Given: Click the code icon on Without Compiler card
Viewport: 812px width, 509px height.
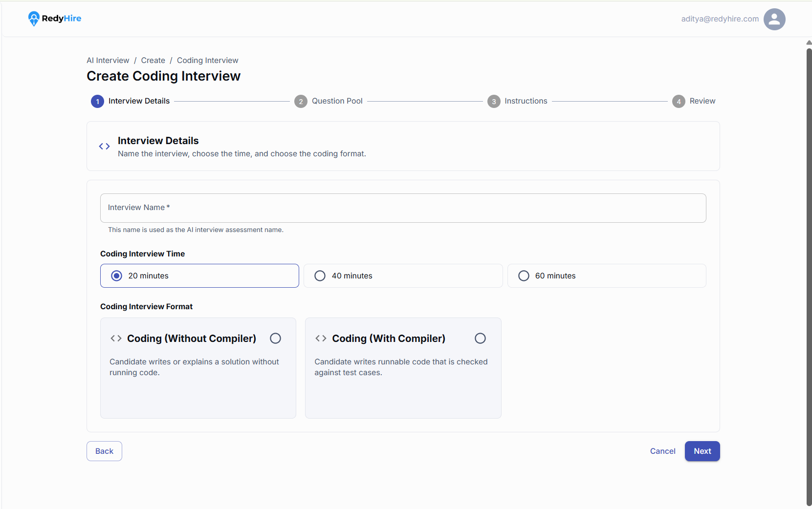Looking at the screenshot, I should pos(116,338).
